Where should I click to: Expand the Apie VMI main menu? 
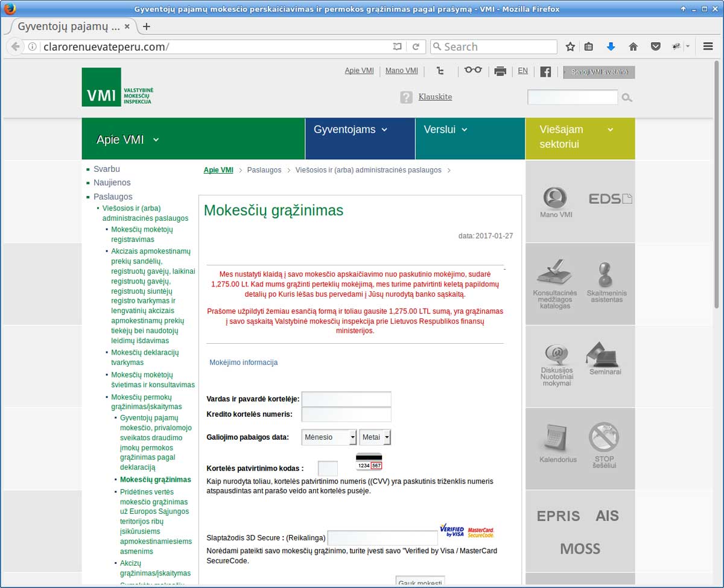(x=194, y=139)
